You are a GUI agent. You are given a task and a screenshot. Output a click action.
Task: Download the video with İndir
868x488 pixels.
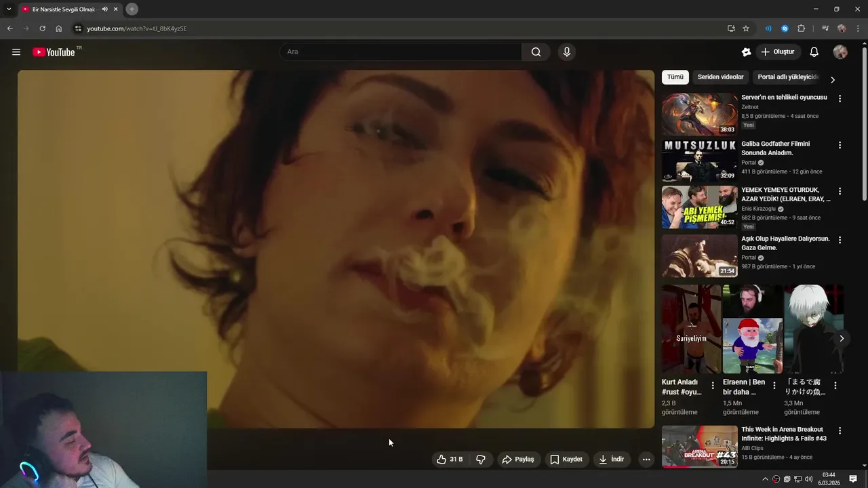tap(611, 460)
